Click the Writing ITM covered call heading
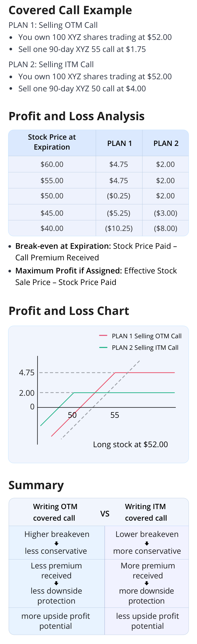This screenshot has height=644, width=197. pyautogui.click(x=146, y=512)
